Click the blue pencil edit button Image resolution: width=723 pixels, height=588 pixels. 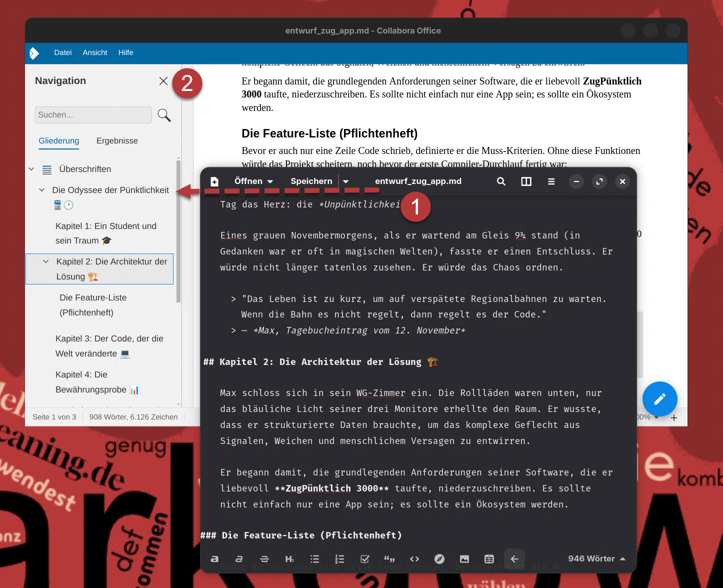click(x=659, y=399)
